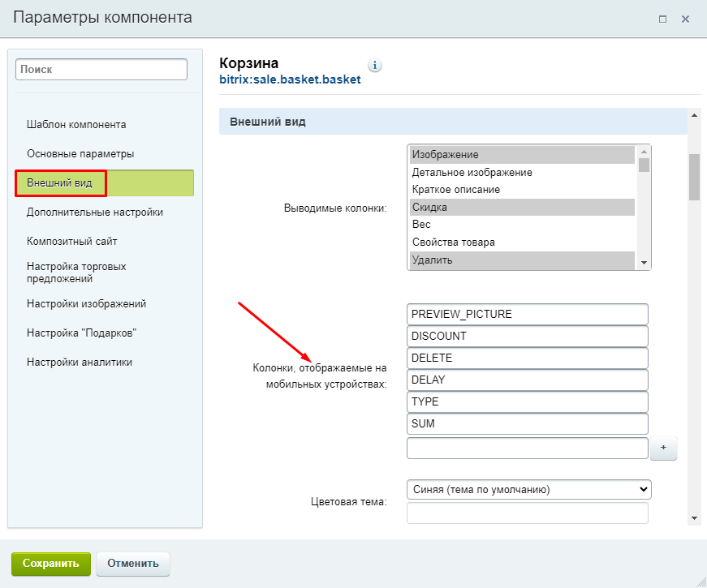This screenshot has width=707, height=588.
Task: Open the Цветовая тема dropdown
Action: (x=529, y=489)
